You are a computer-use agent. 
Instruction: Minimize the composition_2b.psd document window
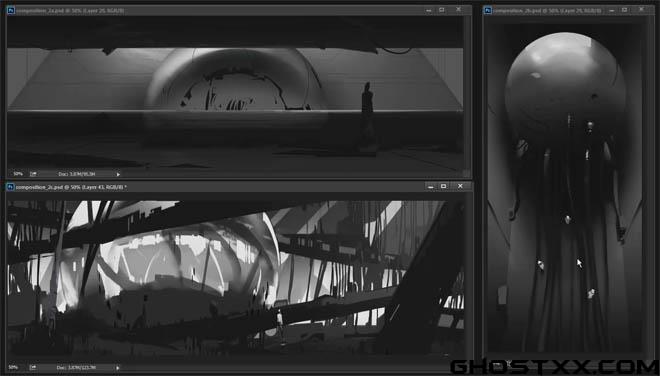pos(612,10)
